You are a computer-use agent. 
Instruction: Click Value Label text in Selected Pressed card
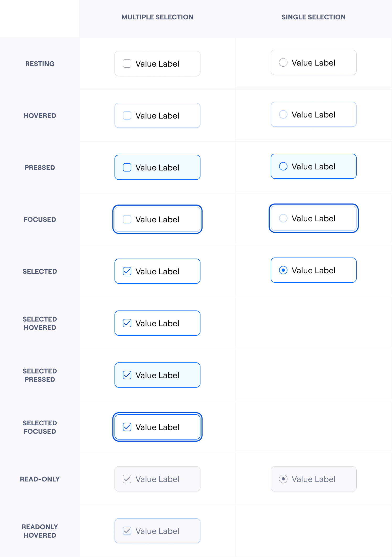coord(157,375)
